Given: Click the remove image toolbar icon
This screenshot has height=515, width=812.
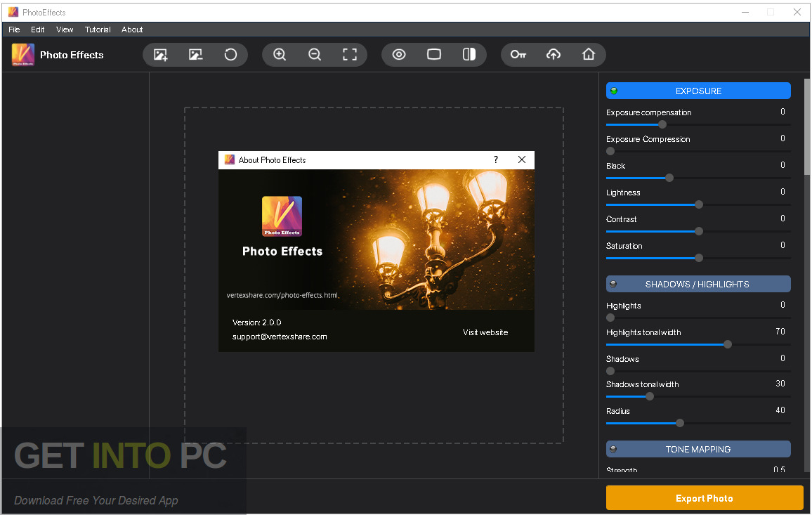Looking at the screenshot, I should pos(196,54).
